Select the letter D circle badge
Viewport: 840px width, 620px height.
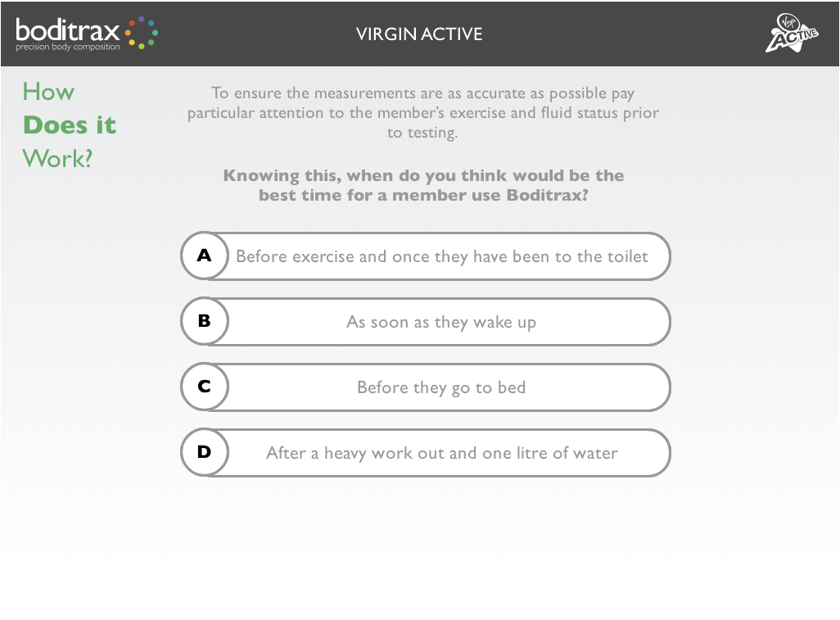point(205,452)
